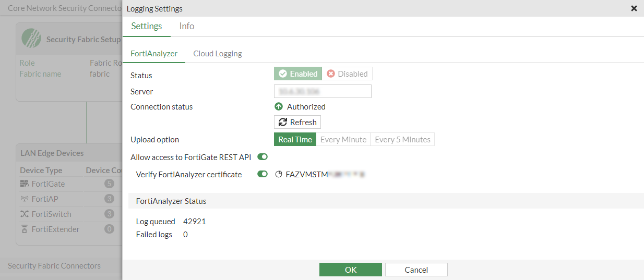
Task: Set Status to Enabled
Action: click(x=298, y=74)
